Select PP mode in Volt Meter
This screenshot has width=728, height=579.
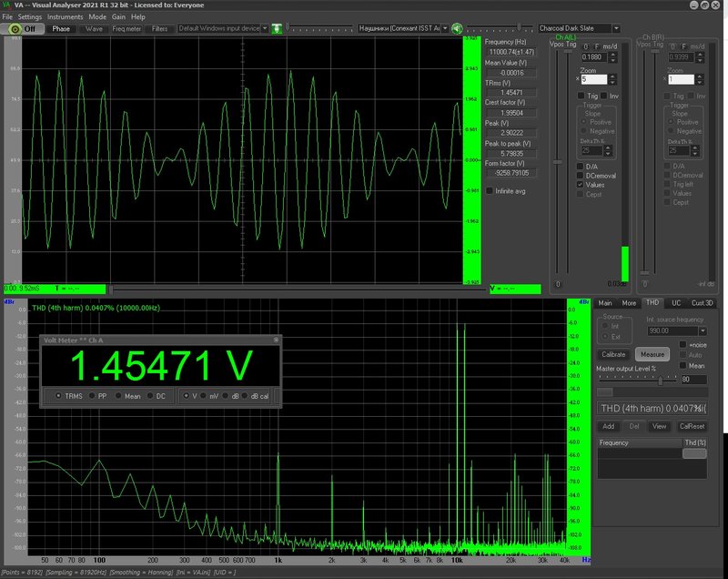pyautogui.click(x=92, y=396)
